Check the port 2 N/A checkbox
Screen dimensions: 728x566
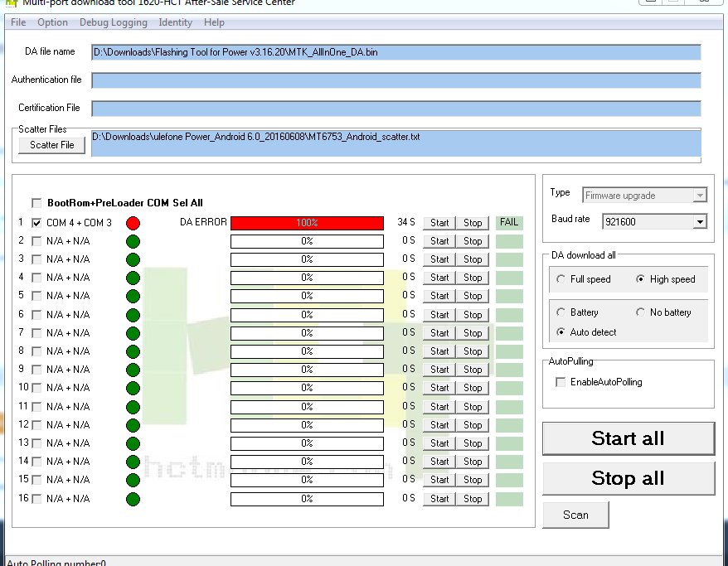tap(36, 241)
